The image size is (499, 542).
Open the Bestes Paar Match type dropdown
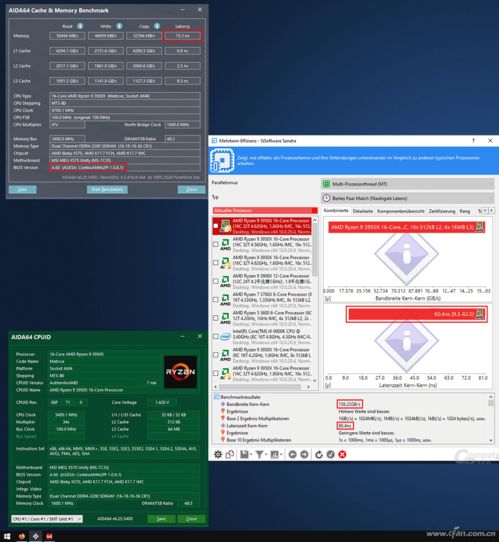pyautogui.click(x=408, y=198)
